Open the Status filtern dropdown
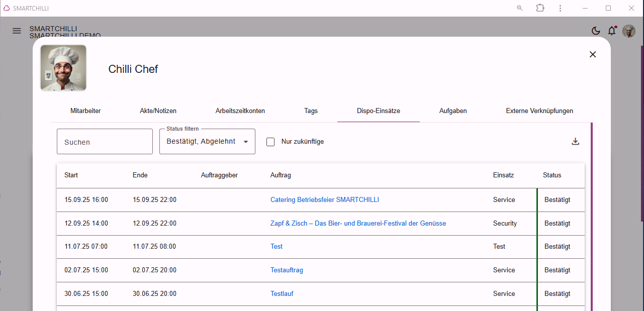 (207, 141)
